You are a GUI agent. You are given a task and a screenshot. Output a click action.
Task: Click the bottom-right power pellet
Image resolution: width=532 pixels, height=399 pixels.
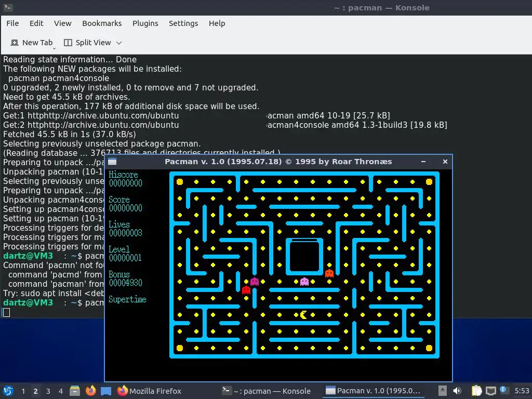pyautogui.click(x=429, y=348)
